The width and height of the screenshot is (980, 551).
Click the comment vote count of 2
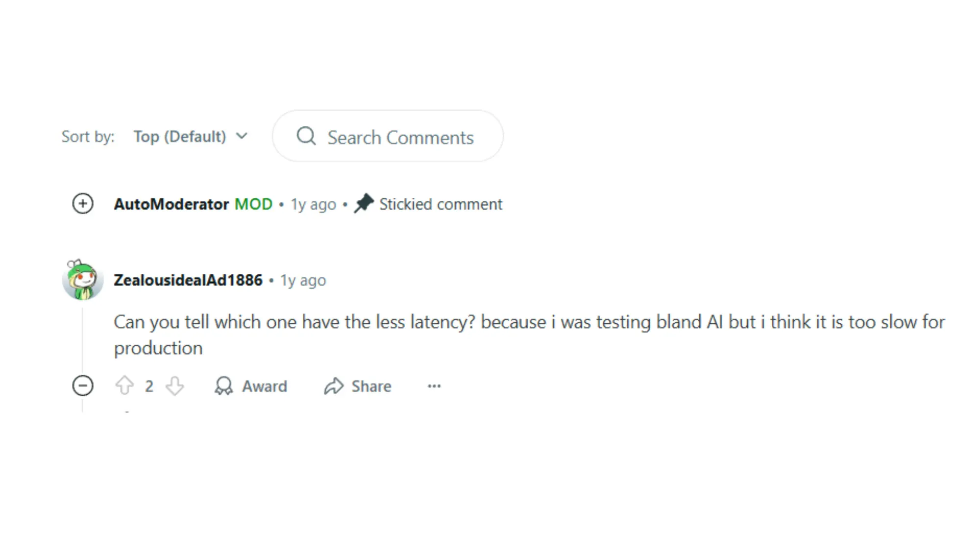click(x=149, y=386)
